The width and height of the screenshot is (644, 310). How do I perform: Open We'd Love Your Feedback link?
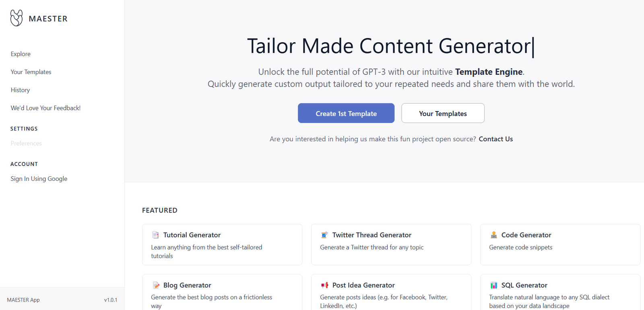(x=45, y=108)
